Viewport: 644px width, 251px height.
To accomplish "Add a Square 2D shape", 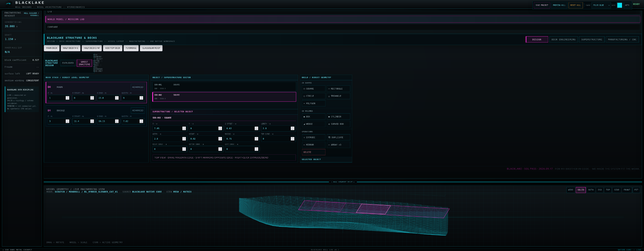I will [313, 88].
